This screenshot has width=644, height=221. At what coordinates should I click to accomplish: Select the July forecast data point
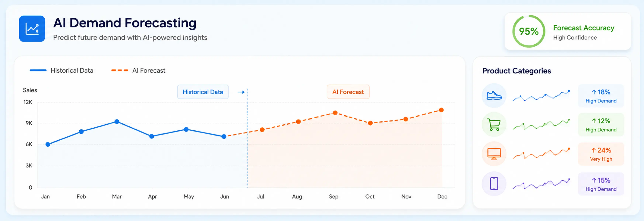pyautogui.click(x=262, y=130)
